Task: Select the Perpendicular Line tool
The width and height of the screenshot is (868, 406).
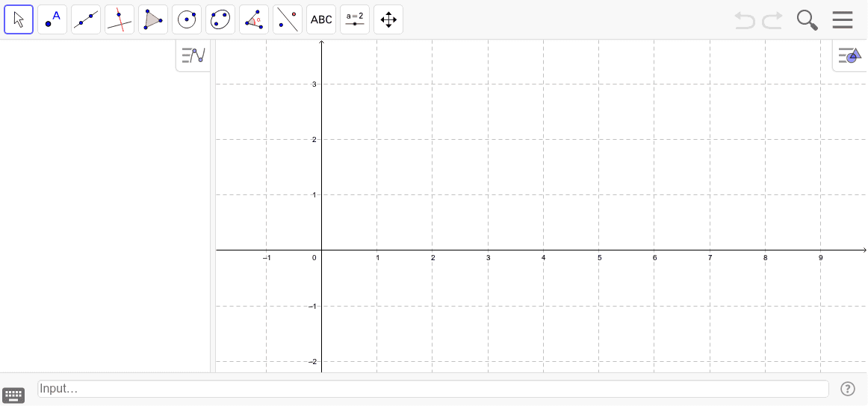Action: [120, 20]
